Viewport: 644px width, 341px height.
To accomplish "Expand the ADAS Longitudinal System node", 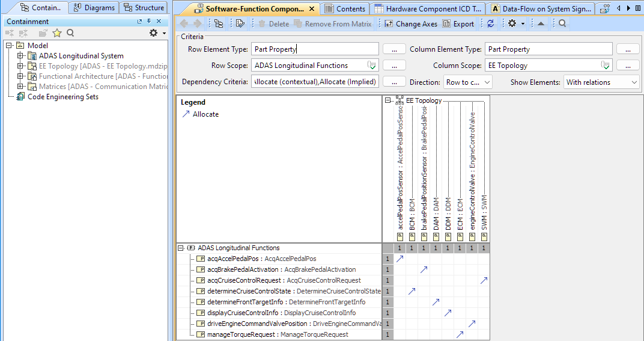I will point(20,56).
